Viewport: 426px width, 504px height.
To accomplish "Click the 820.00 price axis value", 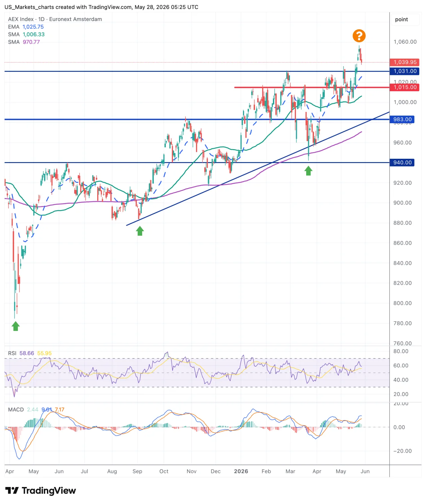I will (x=403, y=283).
